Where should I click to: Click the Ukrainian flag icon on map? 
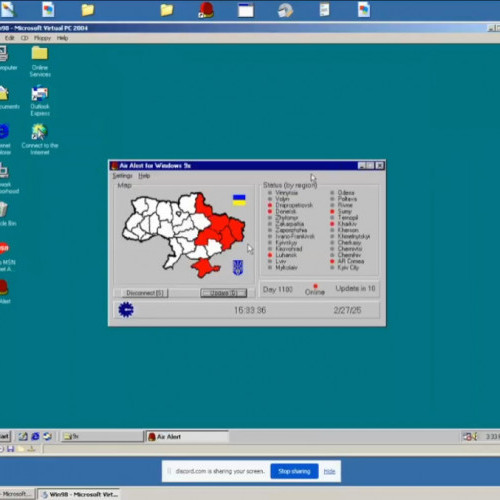coord(239,200)
